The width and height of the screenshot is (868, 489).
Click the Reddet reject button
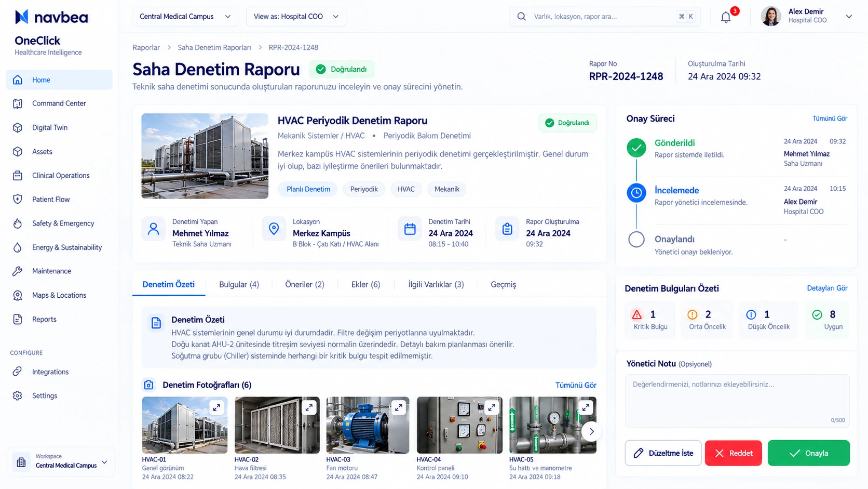tap(733, 453)
